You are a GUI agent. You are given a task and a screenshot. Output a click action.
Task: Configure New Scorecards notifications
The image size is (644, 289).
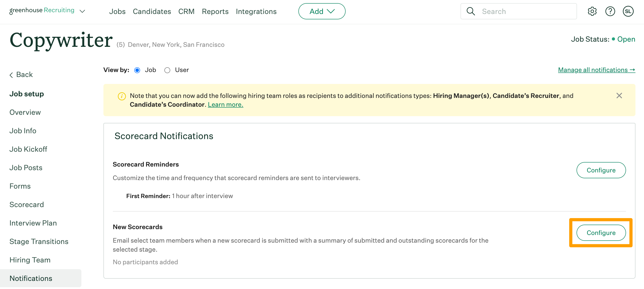click(601, 233)
